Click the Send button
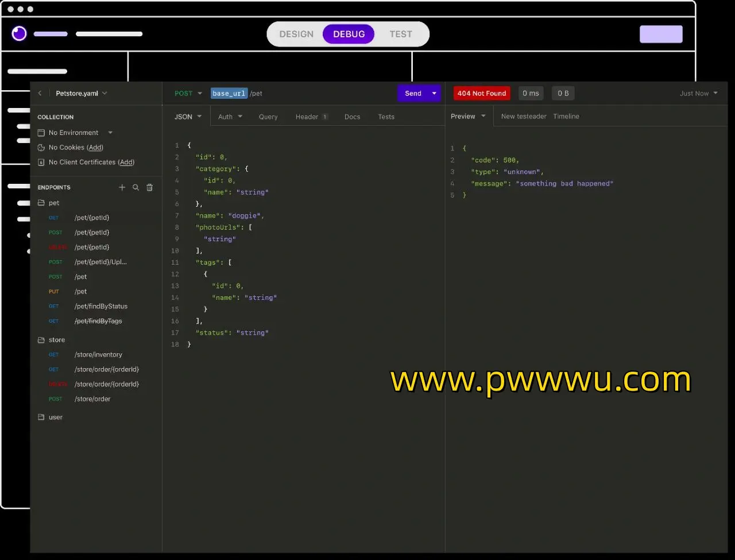 (413, 94)
